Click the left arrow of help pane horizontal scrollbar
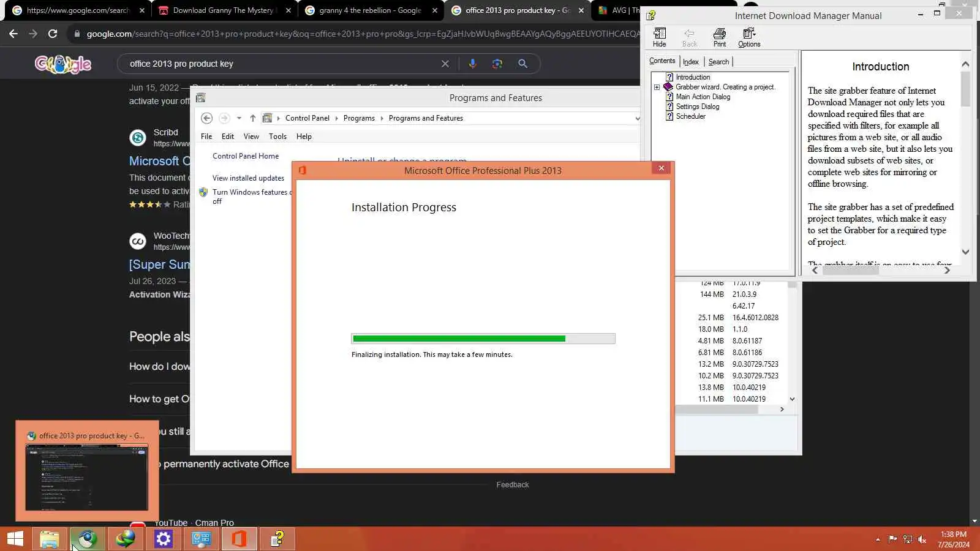980x551 pixels. click(x=815, y=270)
